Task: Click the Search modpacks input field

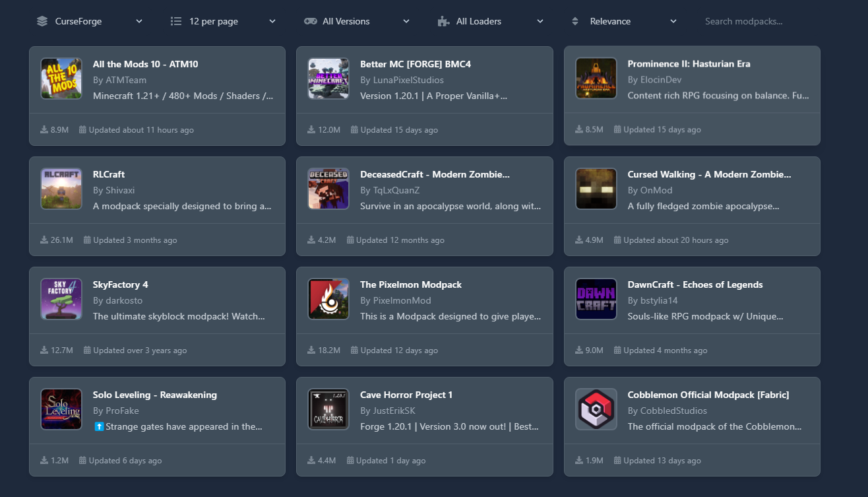Action: pos(759,21)
